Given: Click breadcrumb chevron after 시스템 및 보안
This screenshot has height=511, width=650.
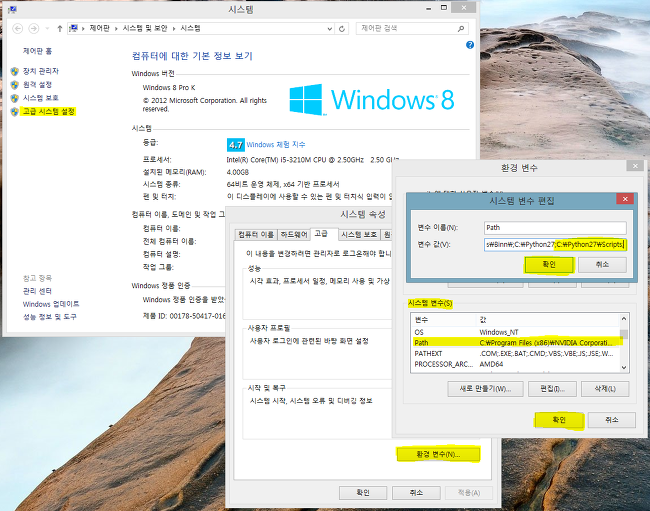Looking at the screenshot, I should click(x=174, y=29).
